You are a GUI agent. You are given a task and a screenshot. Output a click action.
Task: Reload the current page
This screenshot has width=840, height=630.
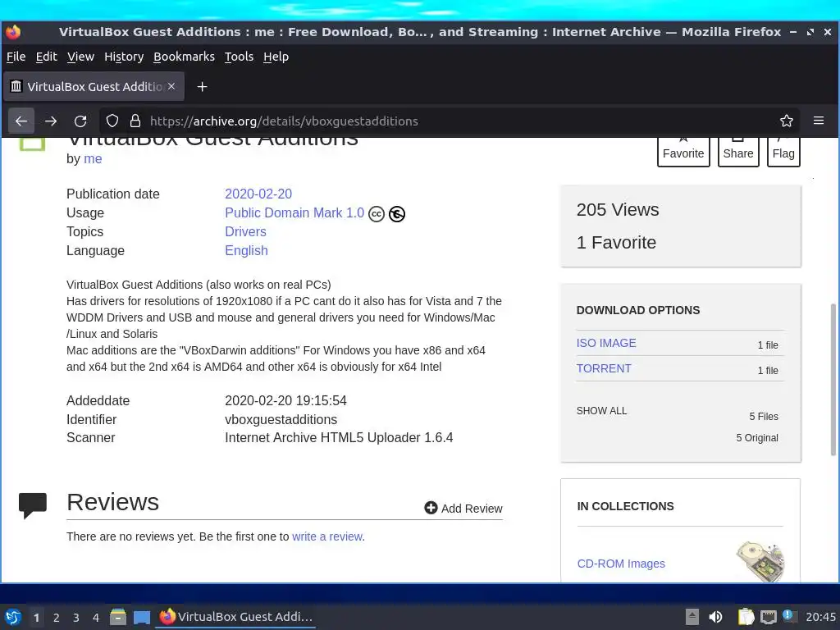pyautogui.click(x=80, y=121)
